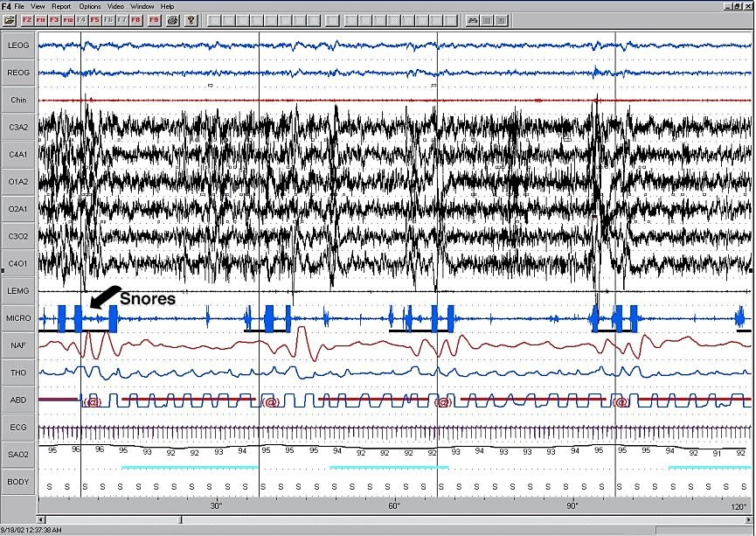Print the recording with the printer icon

[174, 20]
